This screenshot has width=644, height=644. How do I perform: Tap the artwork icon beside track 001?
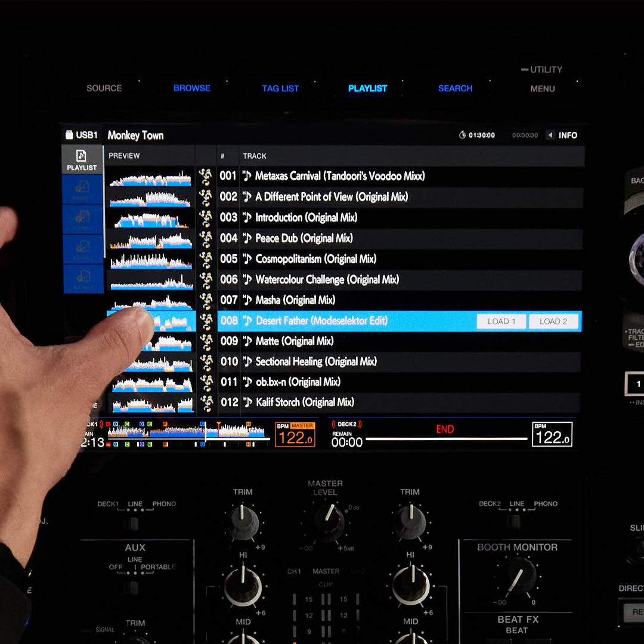206,176
